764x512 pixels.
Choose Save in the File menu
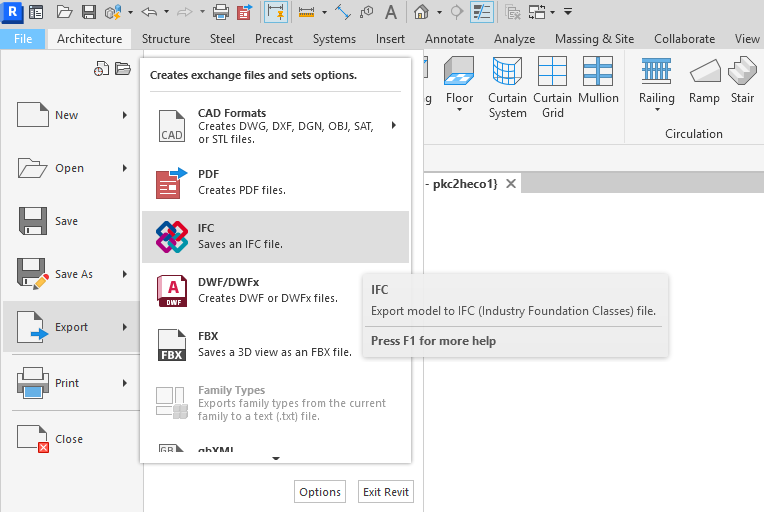72,221
